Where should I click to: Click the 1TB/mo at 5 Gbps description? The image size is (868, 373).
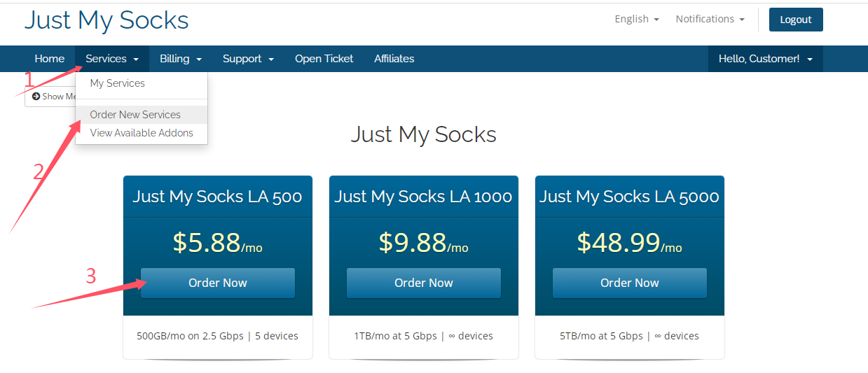click(x=424, y=336)
